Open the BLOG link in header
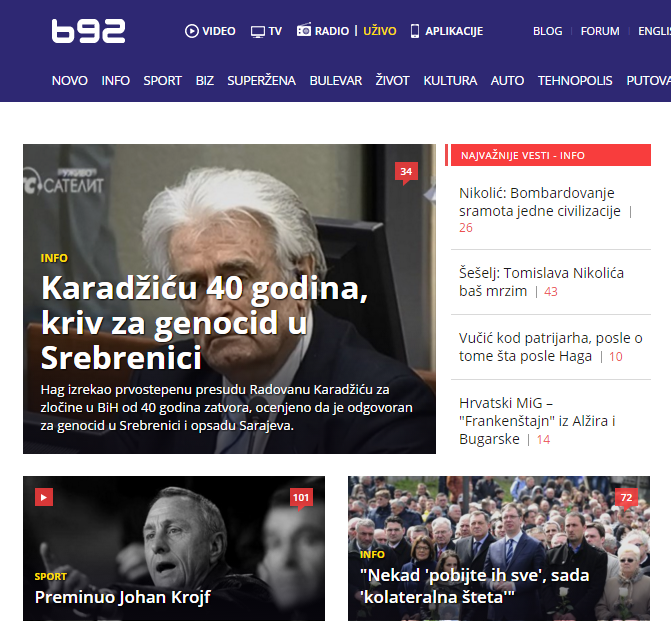The height and width of the screenshot is (625, 671). pos(547,31)
